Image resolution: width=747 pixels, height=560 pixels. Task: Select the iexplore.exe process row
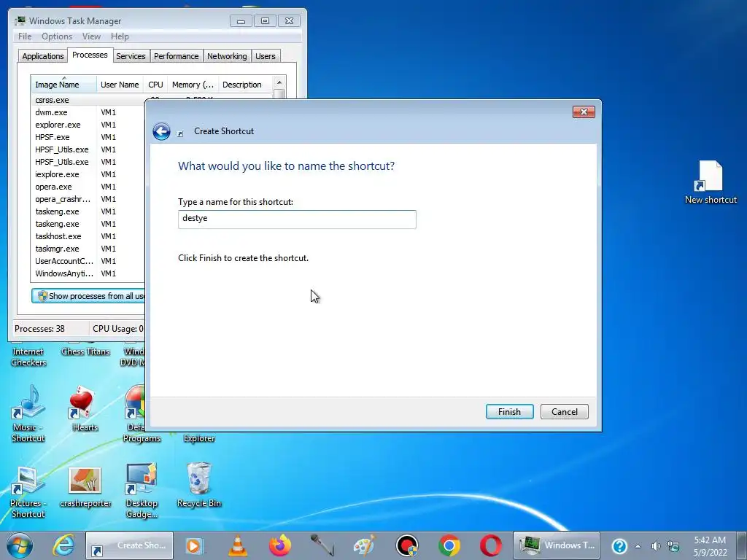point(88,174)
